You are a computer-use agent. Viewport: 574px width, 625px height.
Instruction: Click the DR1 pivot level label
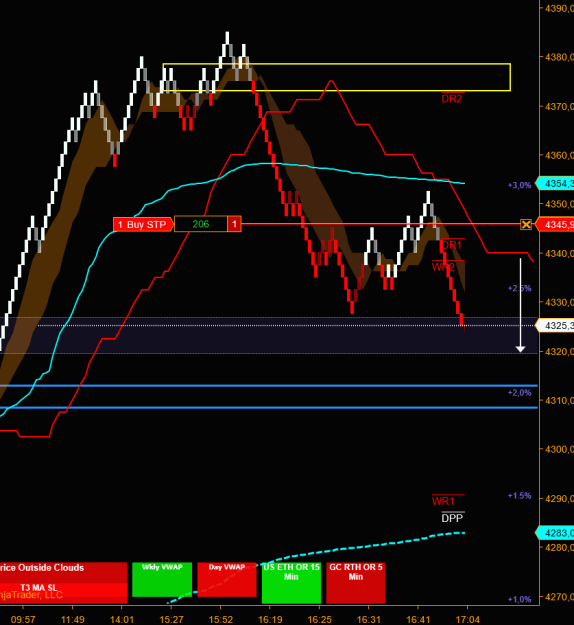[x=452, y=245]
